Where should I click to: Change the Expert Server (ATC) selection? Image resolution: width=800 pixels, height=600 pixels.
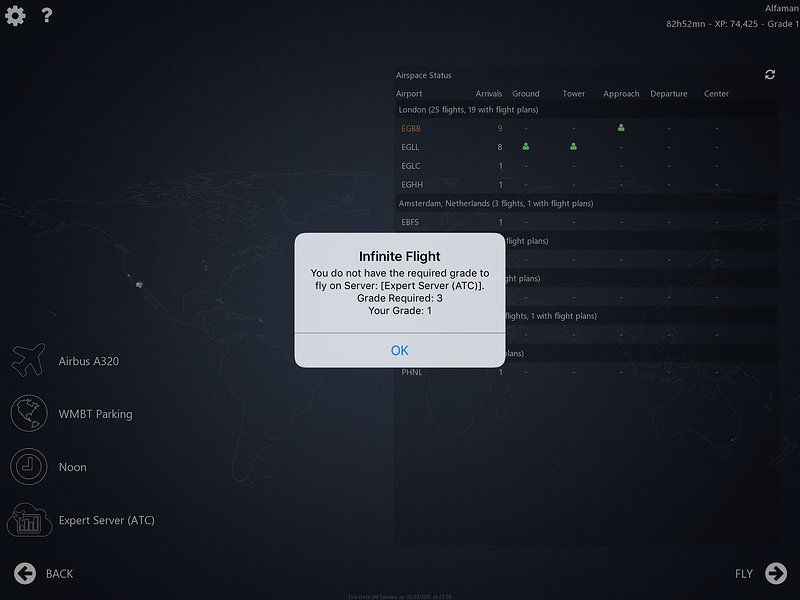[x=107, y=520]
